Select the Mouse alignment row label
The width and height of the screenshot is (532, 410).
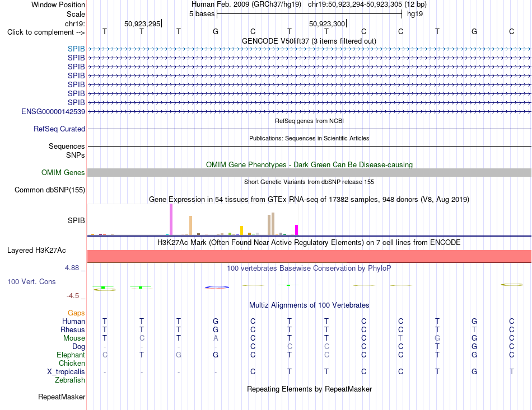coord(74,338)
